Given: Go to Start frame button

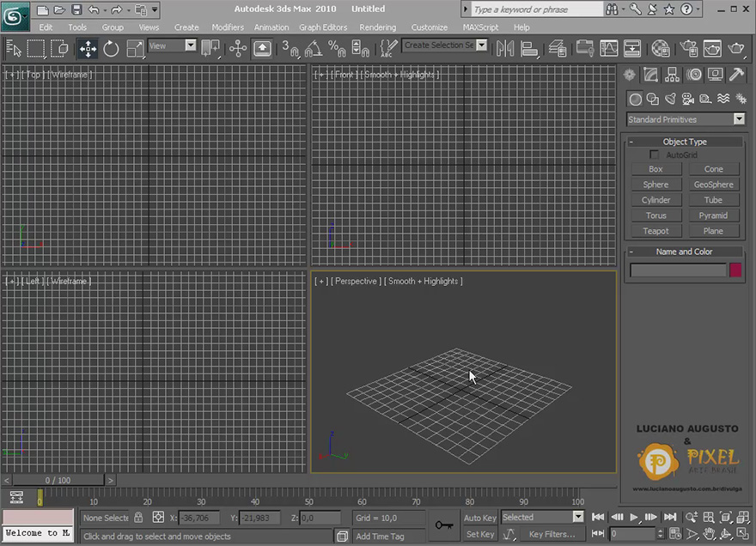Looking at the screenshot, I should point(598,517).
